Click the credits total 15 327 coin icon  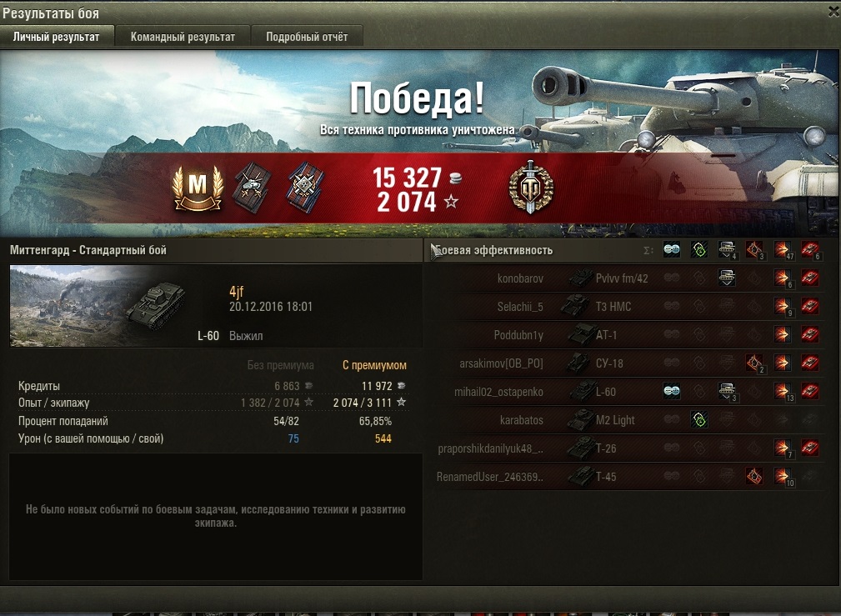pos(455,178)
